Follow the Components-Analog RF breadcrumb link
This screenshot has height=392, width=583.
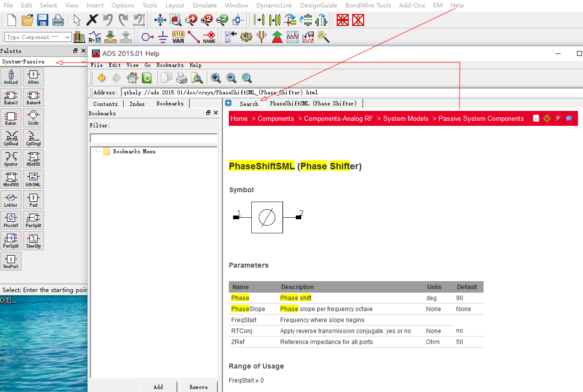point(338,118)
